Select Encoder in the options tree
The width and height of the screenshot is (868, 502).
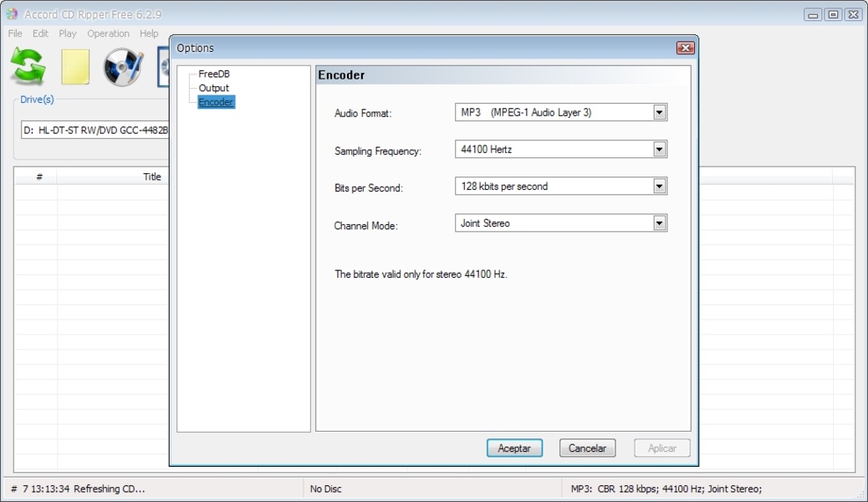pos(216,102)
